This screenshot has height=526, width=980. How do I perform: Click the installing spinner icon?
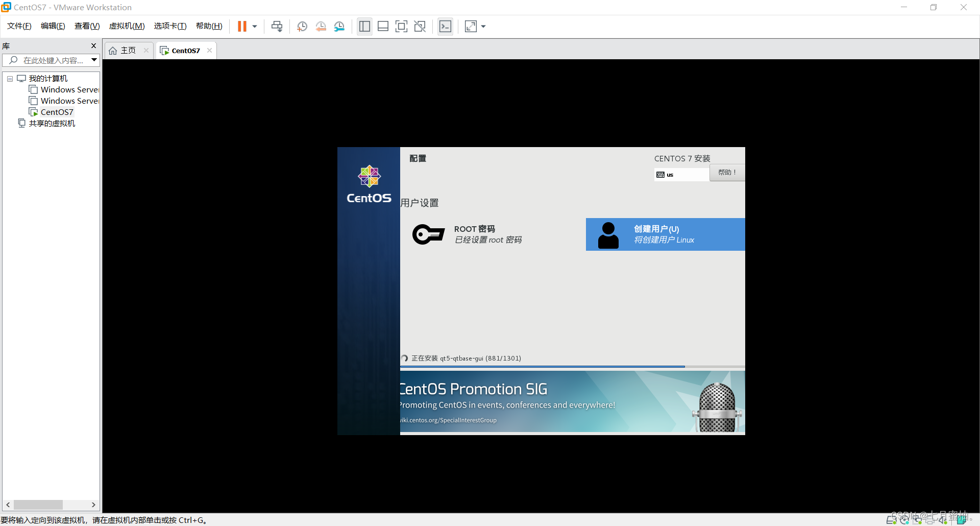pyautogui.click(x=405, y=358)
